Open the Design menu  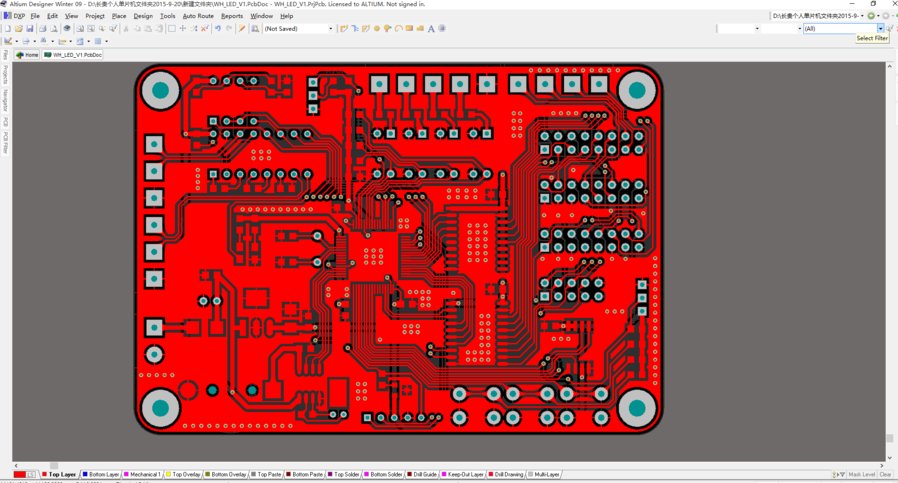click(x=143, y=16)
